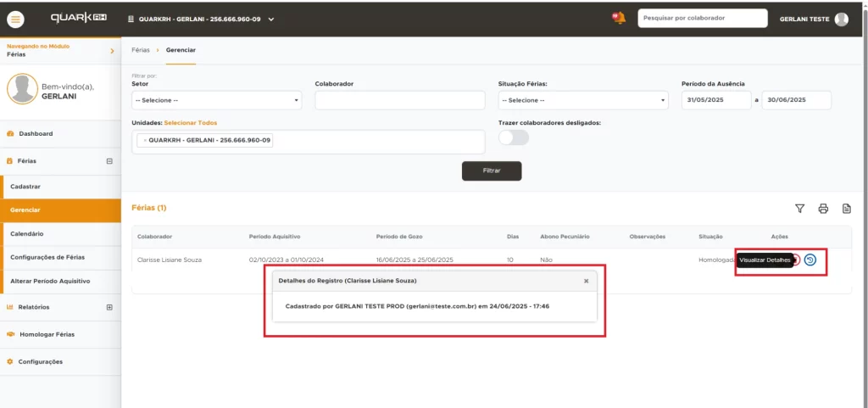Go to Homologar Férias in sidebar

pos(47,334)
